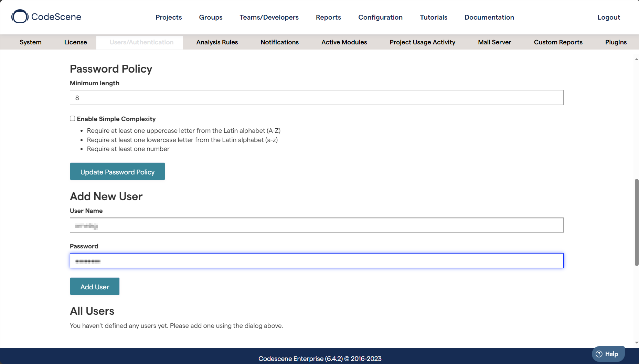
Task: Open the Help widget
Action: click(608, 354)
